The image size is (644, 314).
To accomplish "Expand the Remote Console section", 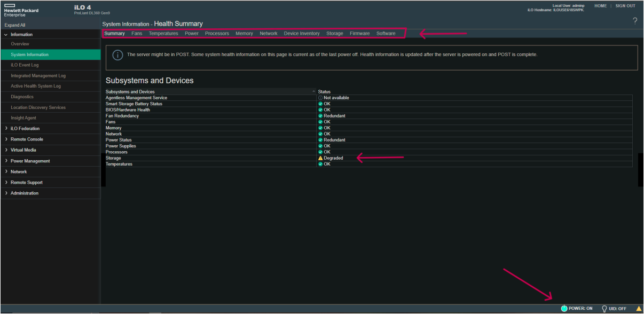I will point(5,139).
